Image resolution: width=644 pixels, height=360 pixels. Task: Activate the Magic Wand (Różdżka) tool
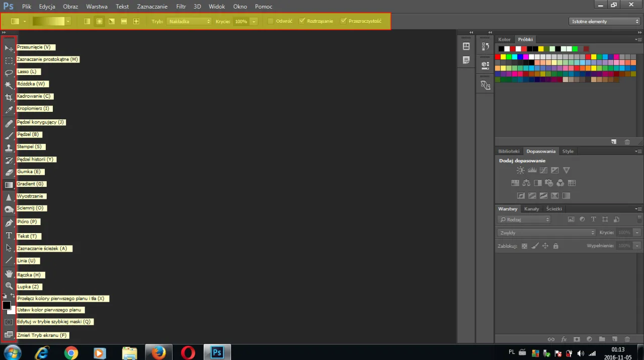pos(9,84)
